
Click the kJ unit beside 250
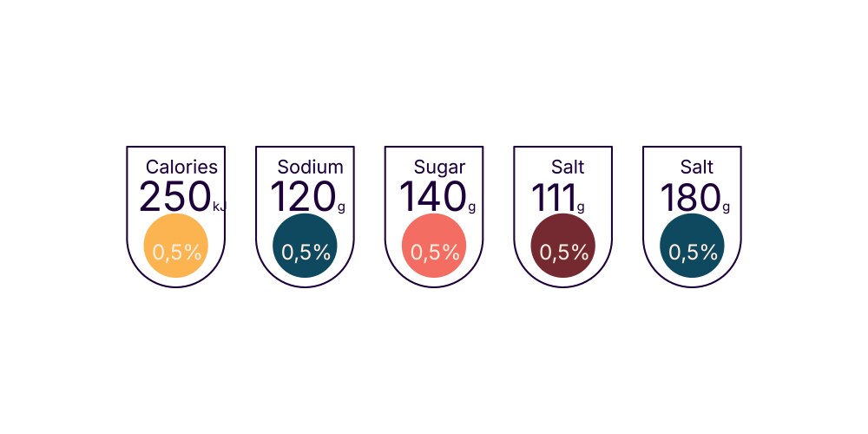point(219,207)
